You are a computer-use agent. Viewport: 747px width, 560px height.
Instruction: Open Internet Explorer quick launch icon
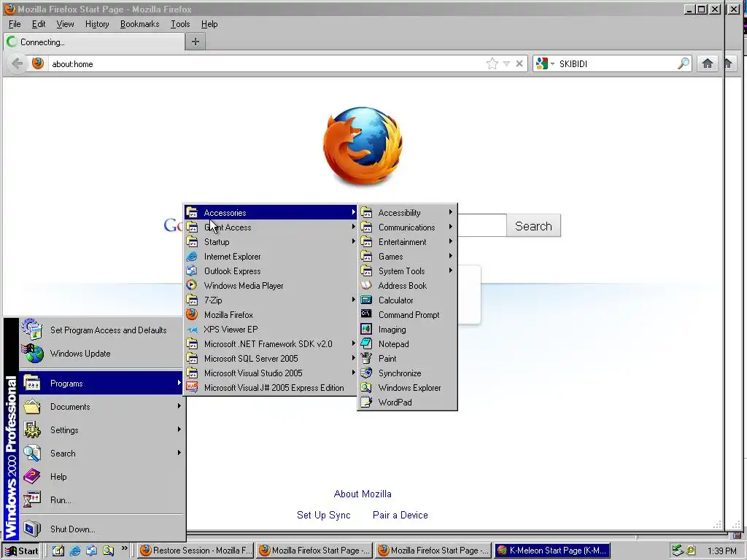click(x=75, y=551)
